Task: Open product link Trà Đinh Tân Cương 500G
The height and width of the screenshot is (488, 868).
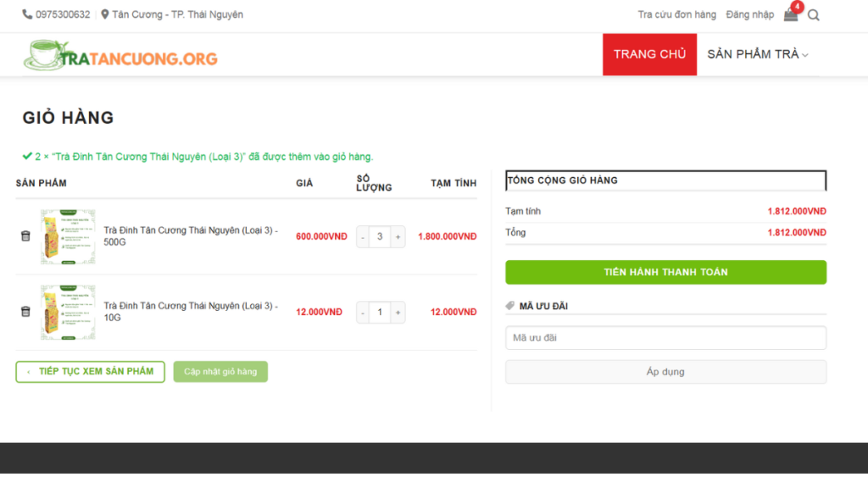Action: (x=191, y=236)
